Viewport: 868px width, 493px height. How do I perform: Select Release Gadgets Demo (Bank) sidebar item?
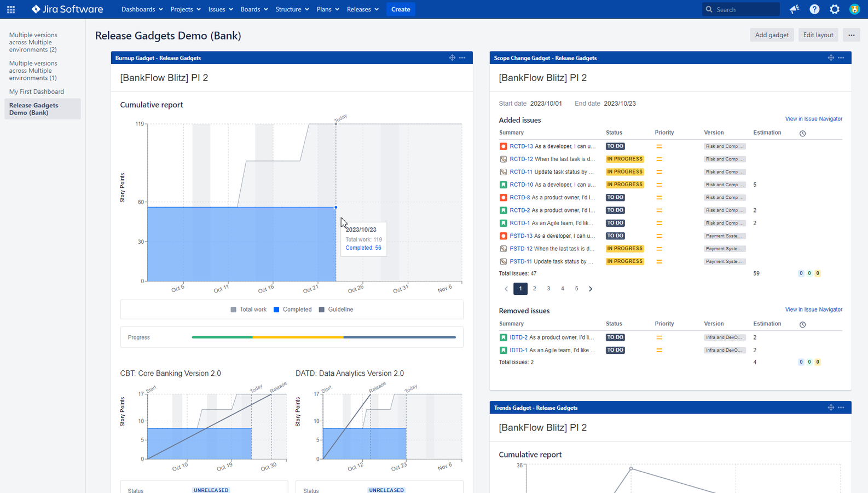(x=43, y=109)
